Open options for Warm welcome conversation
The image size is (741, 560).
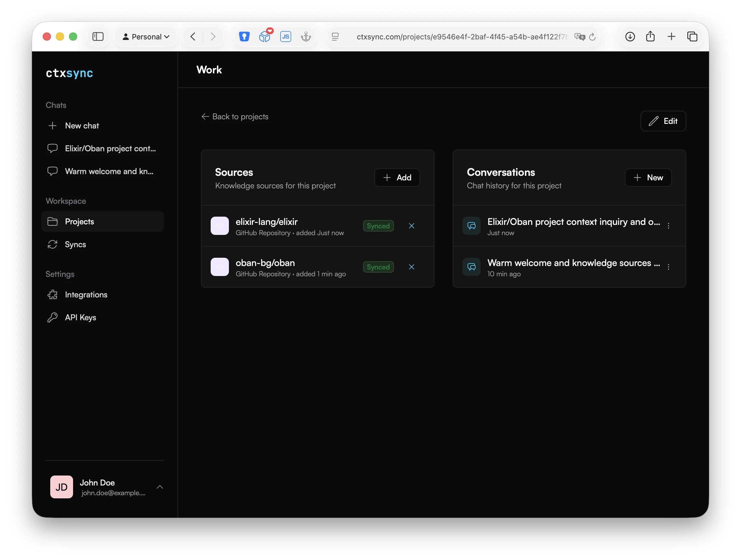point(668,267)
